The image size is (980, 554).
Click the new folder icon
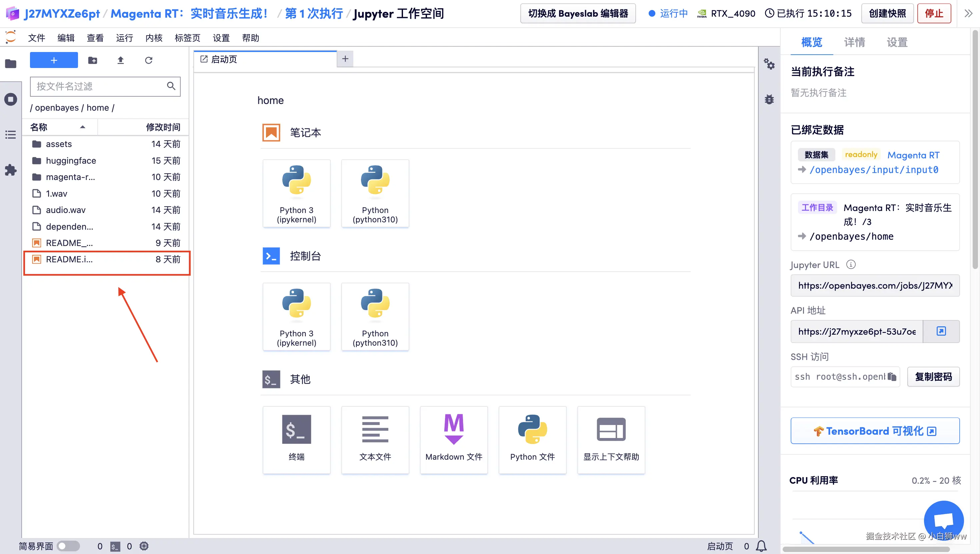tap(92, 60)
